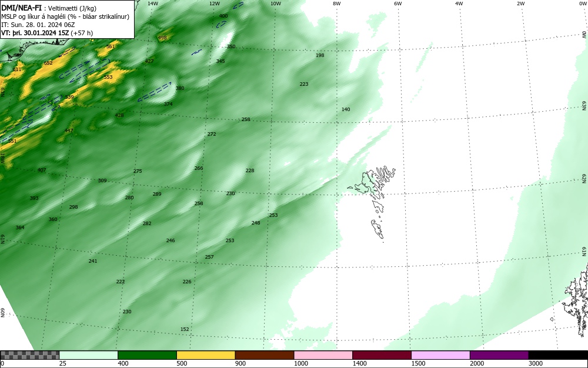Click the 400 value near 12W
The image size is (588, 368).
click(223, 16)
